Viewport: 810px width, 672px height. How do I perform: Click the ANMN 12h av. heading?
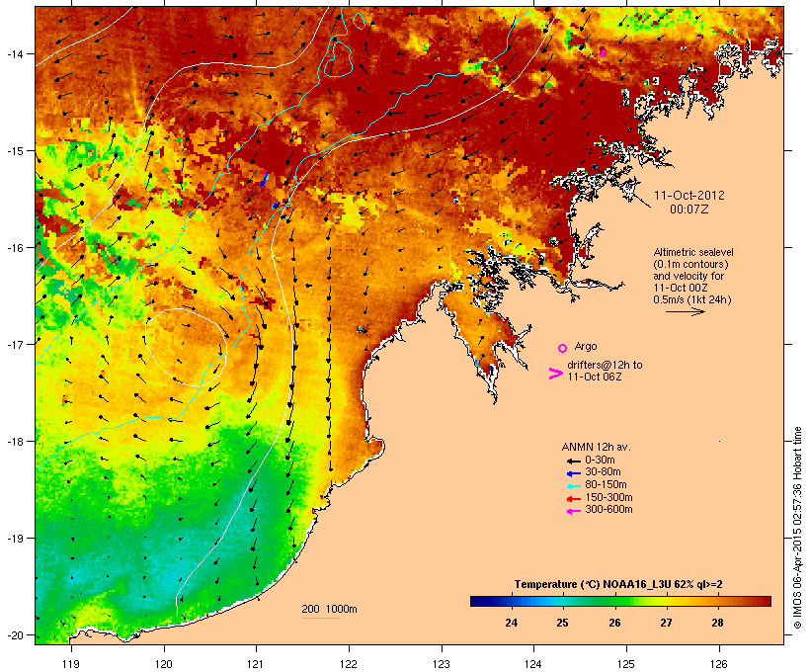click(x=596, y=447)
